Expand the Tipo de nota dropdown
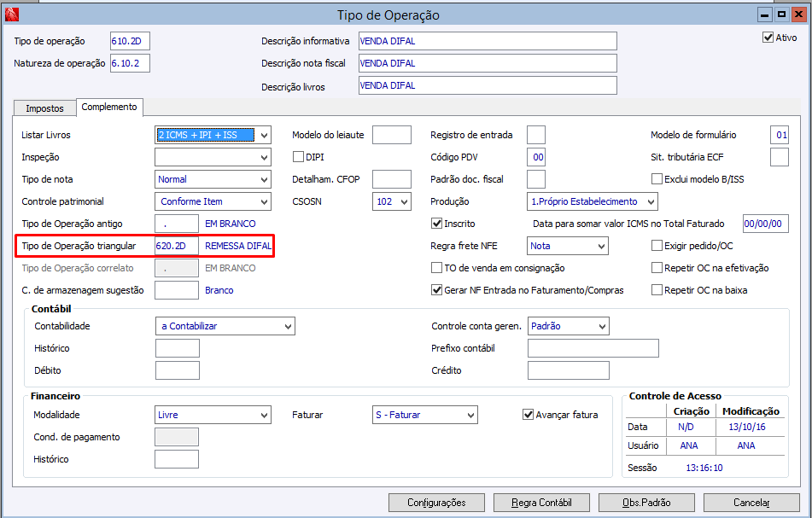812x518 pixels. coord(263,179)
